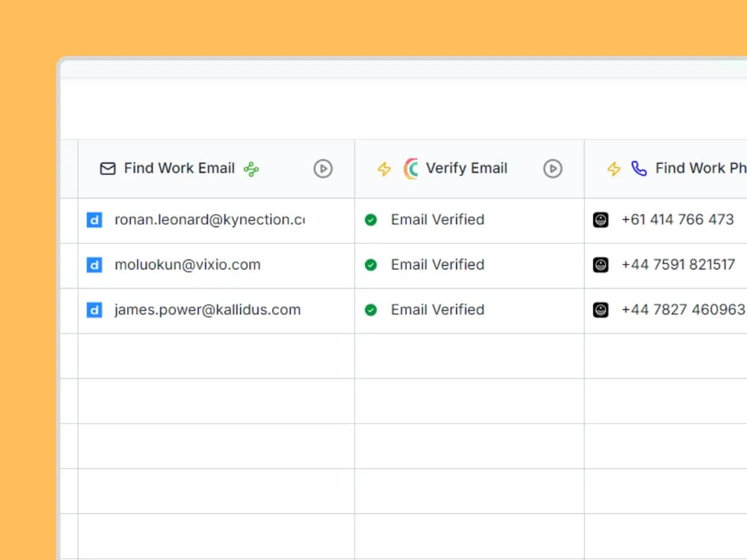Click the black provider icon next to +44 7591 821517

pos(600,264)
